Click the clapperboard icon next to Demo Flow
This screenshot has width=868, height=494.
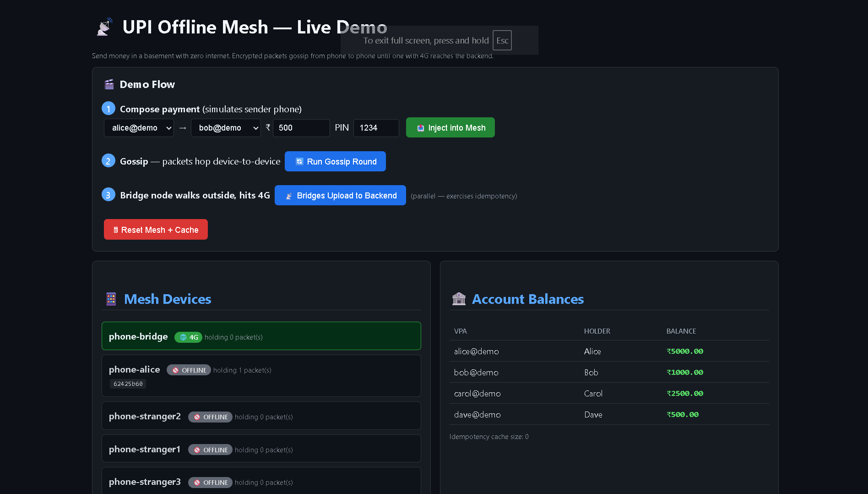109,84
